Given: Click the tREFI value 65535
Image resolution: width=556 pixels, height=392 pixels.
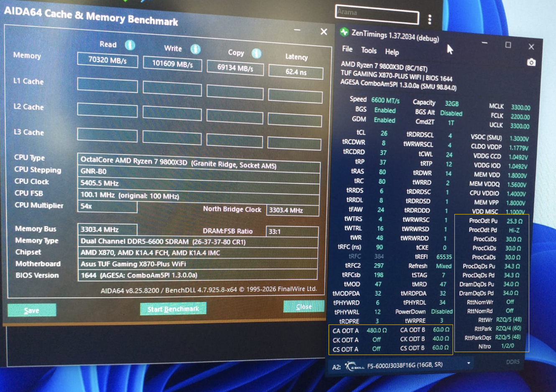Looking at the screenshot, I should click(444, 257).
